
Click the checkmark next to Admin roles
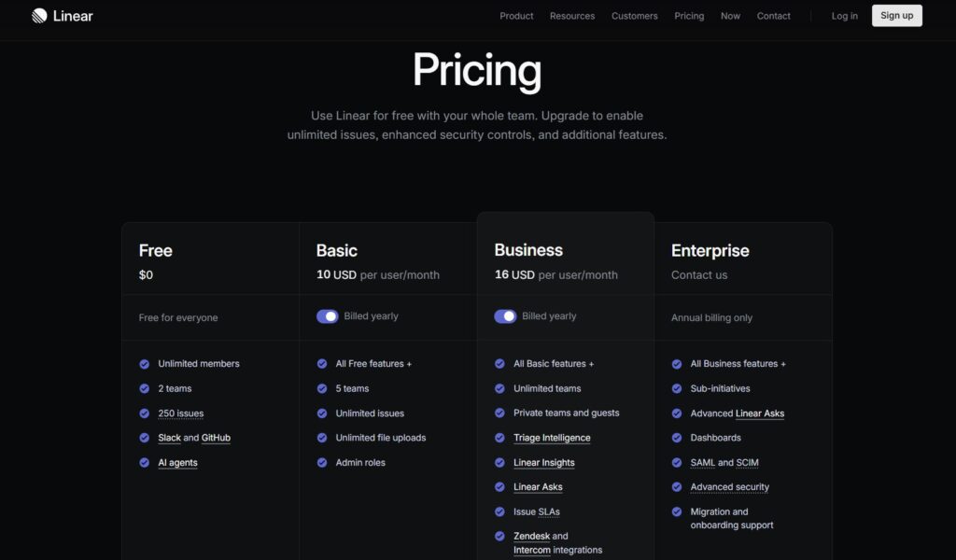coord(320,462)
